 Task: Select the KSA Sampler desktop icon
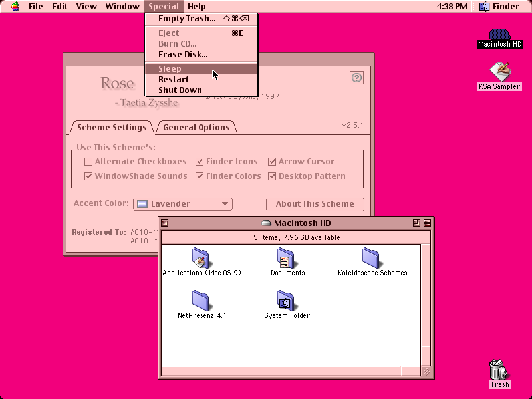tap(500, 71)
